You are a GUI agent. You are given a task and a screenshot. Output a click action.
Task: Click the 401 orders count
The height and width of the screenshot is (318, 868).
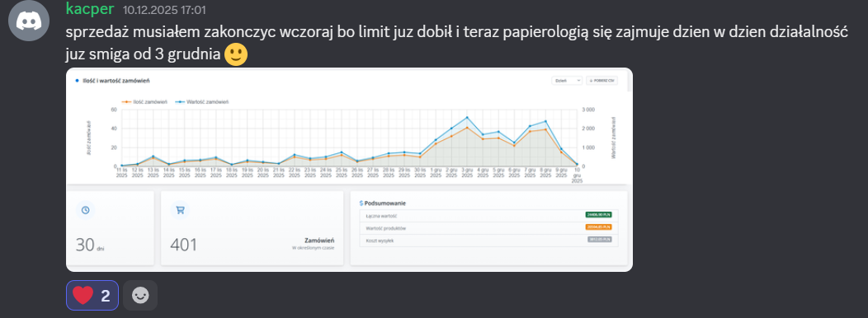pos(183,245)
